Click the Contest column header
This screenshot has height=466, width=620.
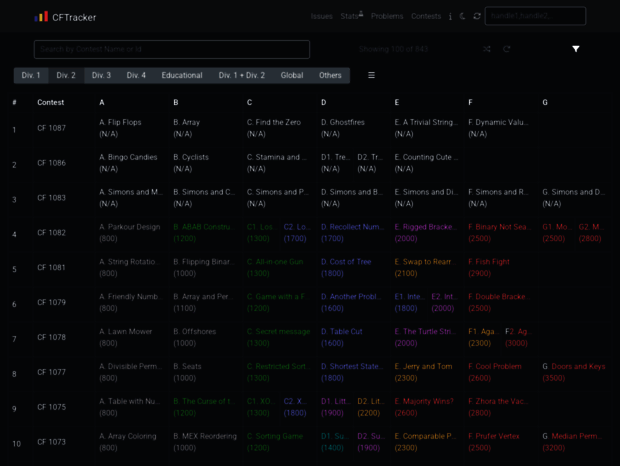pos(51,102)
